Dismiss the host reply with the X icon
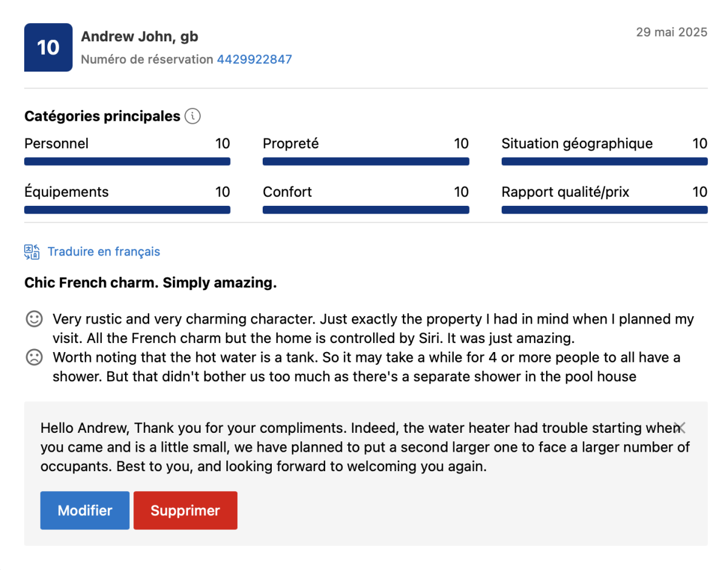Viewport: 728px width, 570px height. tap(680, 427)
